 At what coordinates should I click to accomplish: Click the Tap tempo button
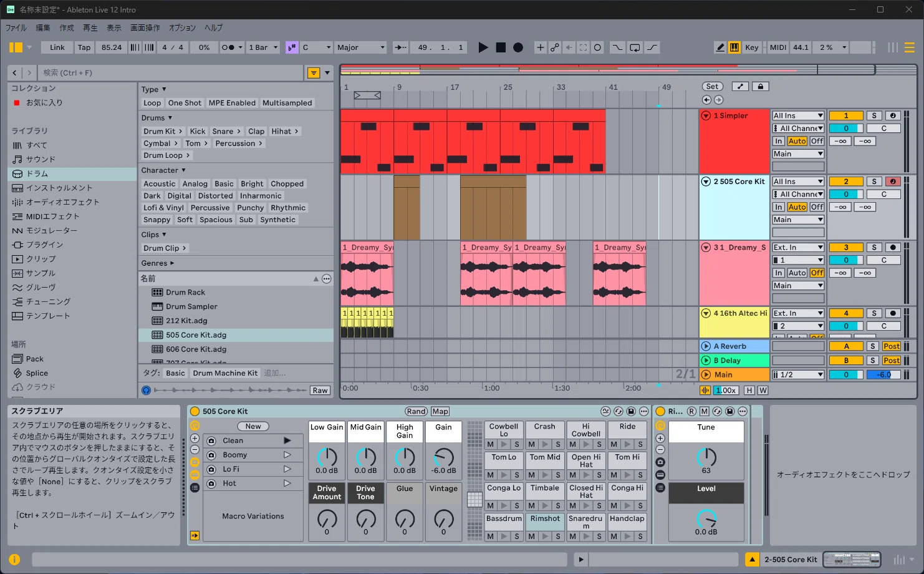[x=84, y=47]
